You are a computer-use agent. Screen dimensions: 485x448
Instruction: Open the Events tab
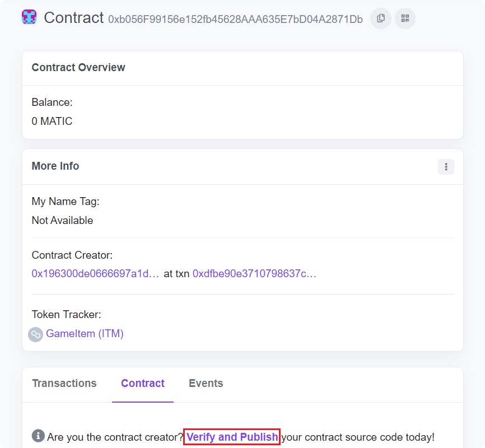(x=206, y=383)
